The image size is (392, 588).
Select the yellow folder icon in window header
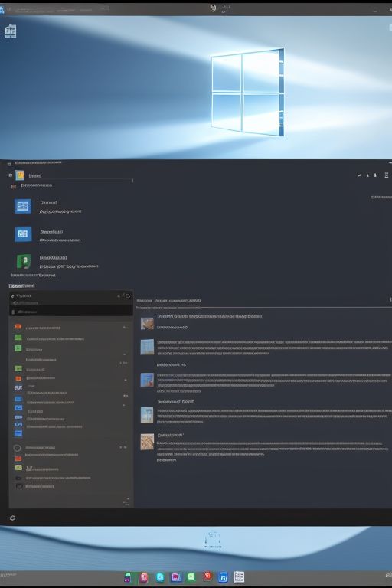click(x=20, y=175)
